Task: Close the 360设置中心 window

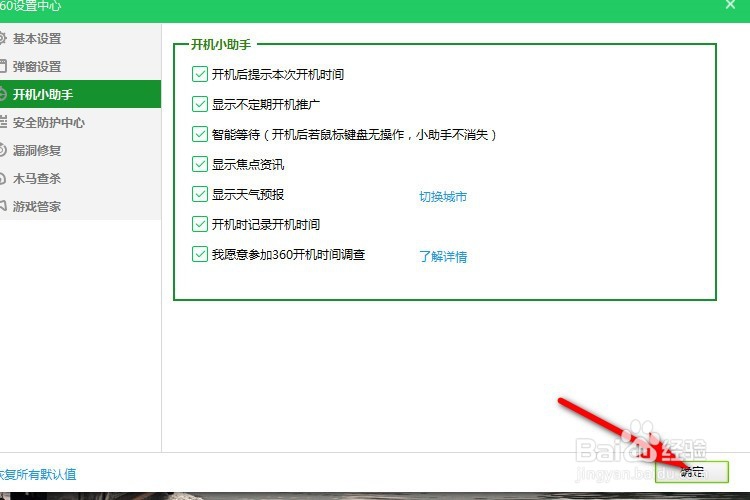Action: pos(730,5)
